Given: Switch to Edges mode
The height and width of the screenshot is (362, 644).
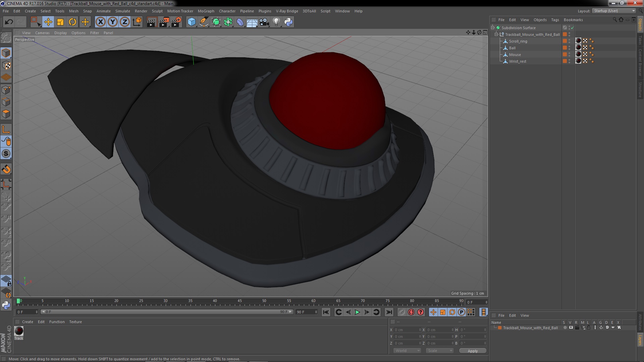Looking at the screenshot, I should [x=6, y=102].
